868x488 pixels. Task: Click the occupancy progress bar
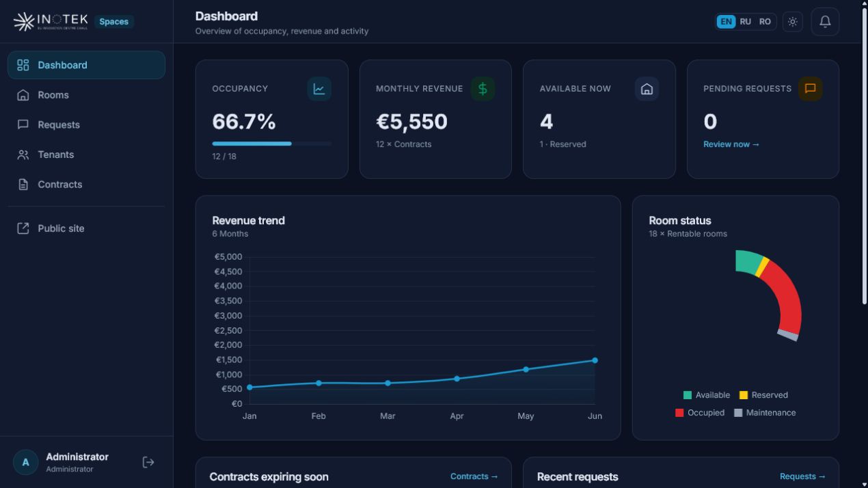click(272, 144)
